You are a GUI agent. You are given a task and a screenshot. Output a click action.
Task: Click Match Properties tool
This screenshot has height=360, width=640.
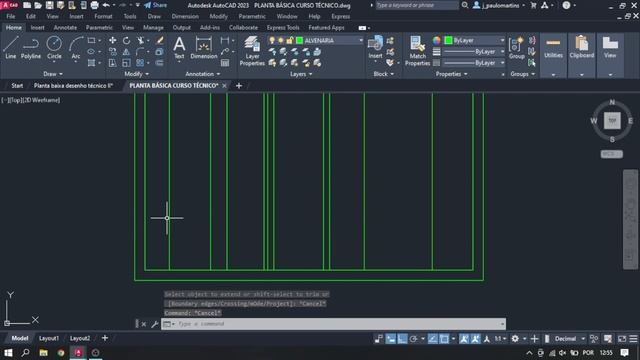[x=417, y=51]
